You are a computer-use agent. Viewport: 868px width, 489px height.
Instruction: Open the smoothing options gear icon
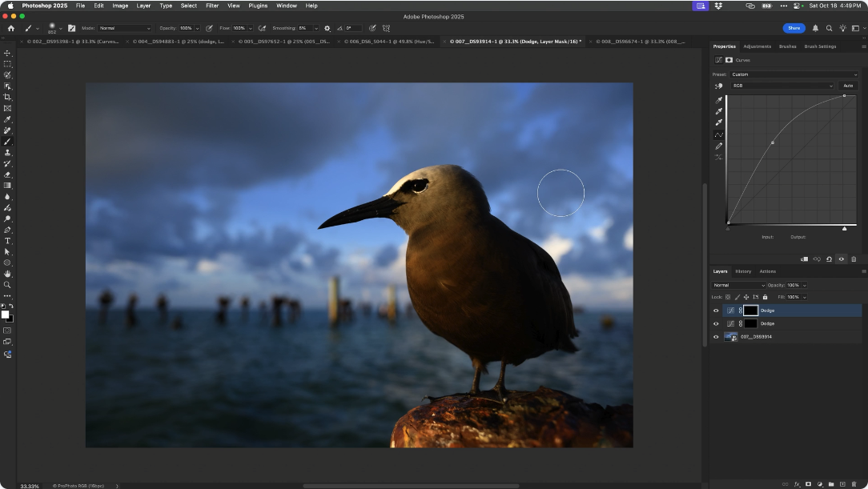327,28
